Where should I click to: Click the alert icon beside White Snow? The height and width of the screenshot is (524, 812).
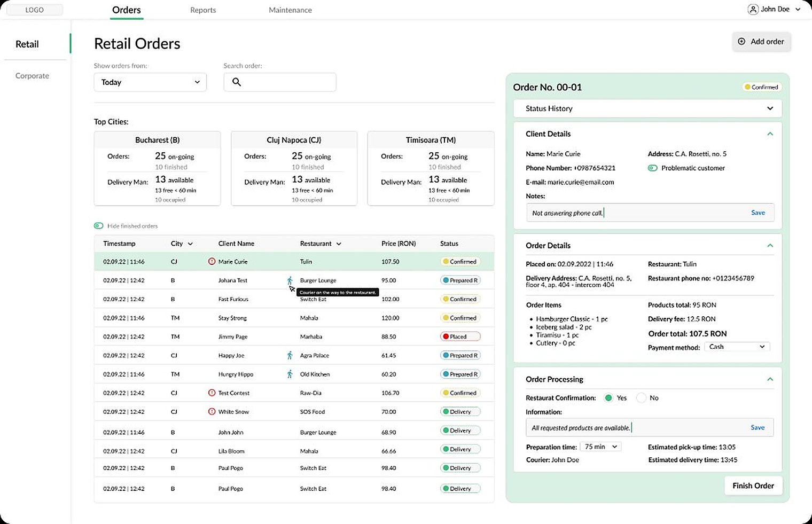pyautogui.click(x=212, y=411)
